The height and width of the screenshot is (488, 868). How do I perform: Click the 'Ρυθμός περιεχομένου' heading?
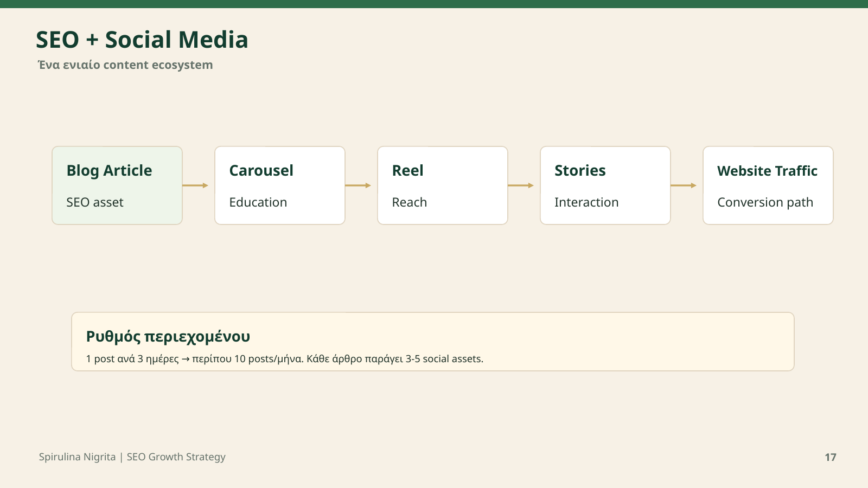[168, 337]
